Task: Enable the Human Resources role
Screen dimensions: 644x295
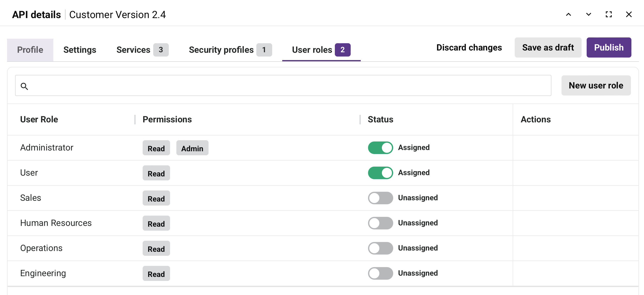Action: 380,223
